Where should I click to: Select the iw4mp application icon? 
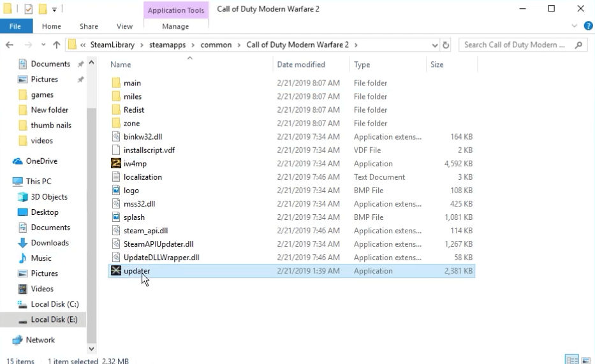pyautogui.click(x=115, y=163)
